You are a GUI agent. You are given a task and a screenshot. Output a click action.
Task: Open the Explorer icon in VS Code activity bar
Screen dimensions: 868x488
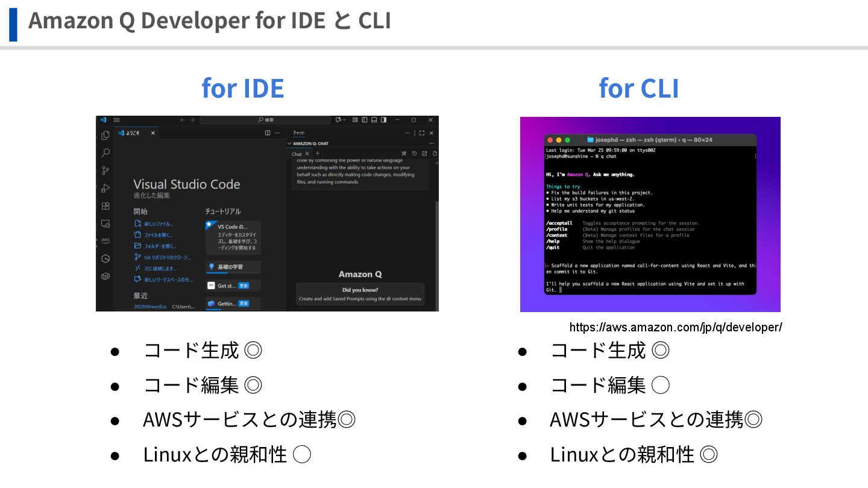tap(105, 135)
